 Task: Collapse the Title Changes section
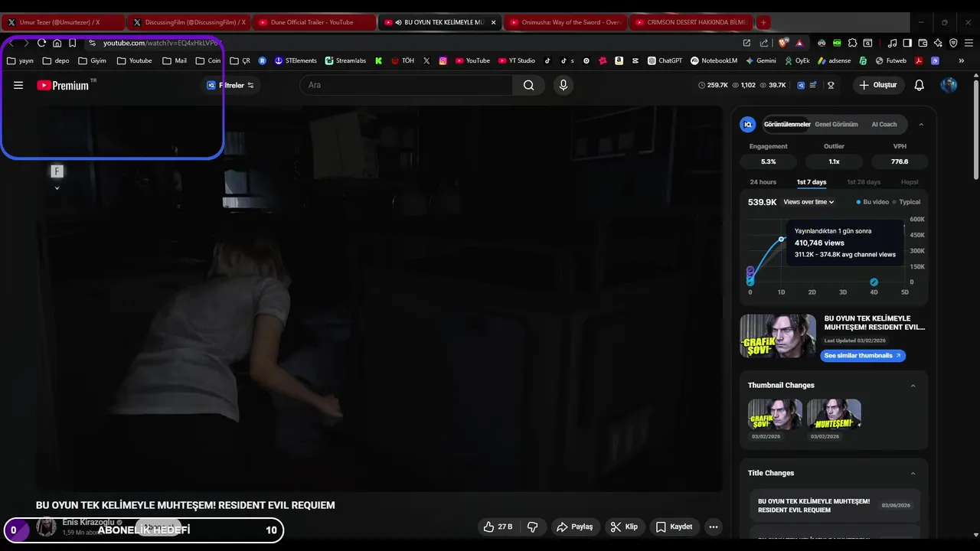click(913, 473)
